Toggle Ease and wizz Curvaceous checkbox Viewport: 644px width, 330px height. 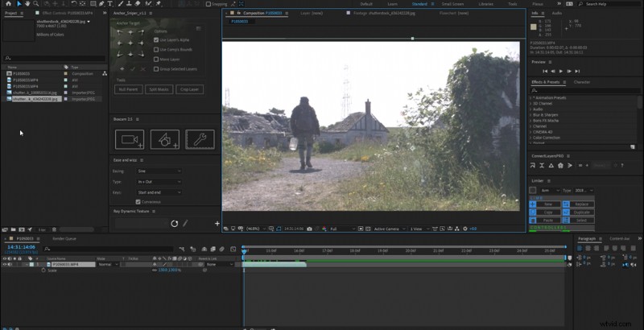point(138,202)
